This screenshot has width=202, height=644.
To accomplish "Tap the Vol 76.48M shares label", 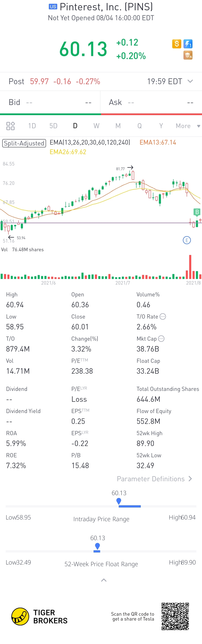I will coord(22,250).
